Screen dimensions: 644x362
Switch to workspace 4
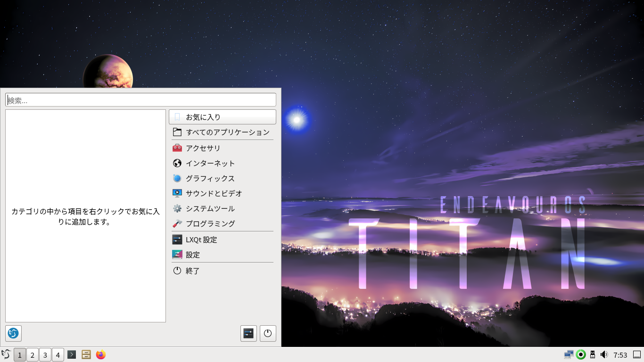(58, 355)
